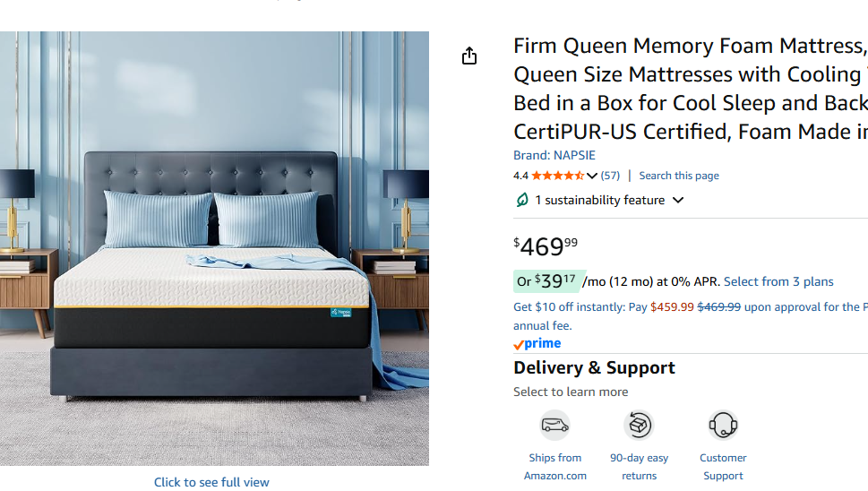Click the 90-day easy returns box icon
Viewport: 868px width, 491px height.
pyautogui.click(x=639, y=425)
